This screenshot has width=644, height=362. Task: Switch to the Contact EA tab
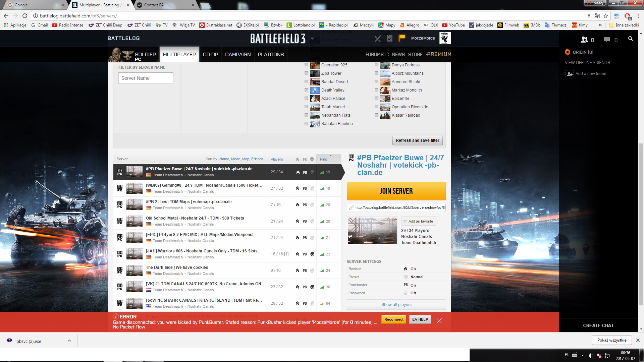tap(164, 5)
